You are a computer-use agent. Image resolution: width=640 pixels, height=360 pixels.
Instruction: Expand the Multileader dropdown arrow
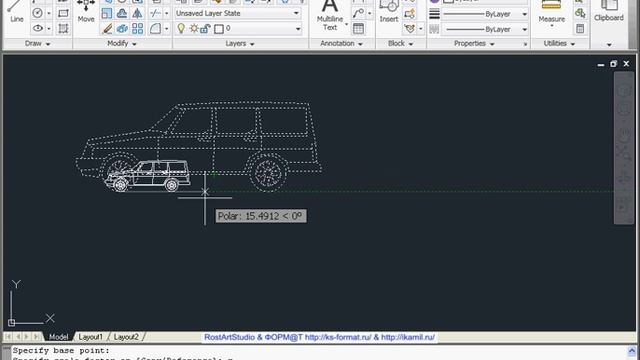pyautogui.click(x=369, y=13)
